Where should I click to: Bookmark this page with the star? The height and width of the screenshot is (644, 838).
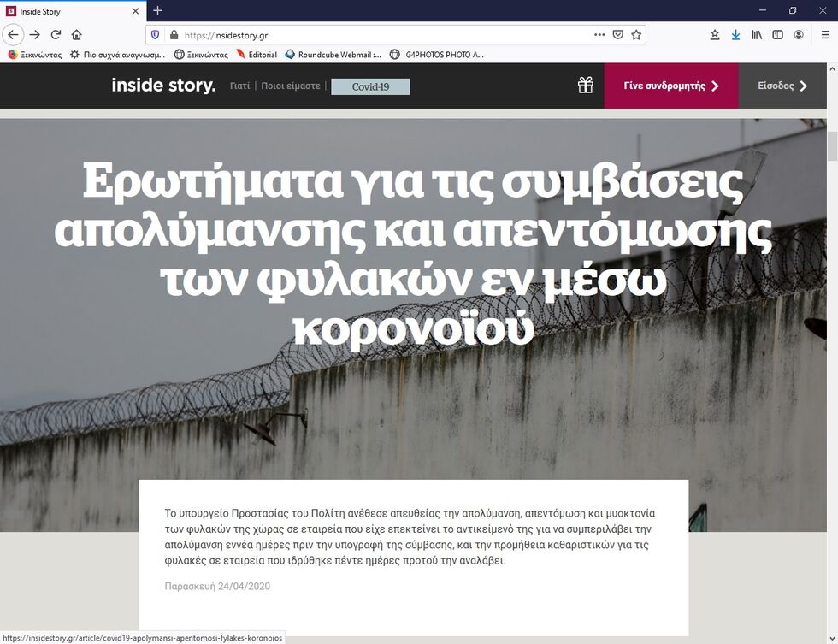click(x=636, y=35)
